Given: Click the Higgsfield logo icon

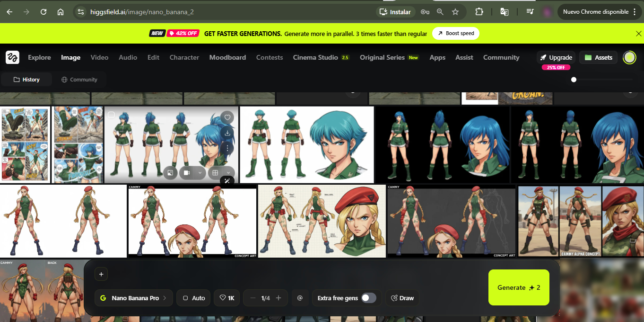Looking at the screenshot, I should click(x=12, y=57).
